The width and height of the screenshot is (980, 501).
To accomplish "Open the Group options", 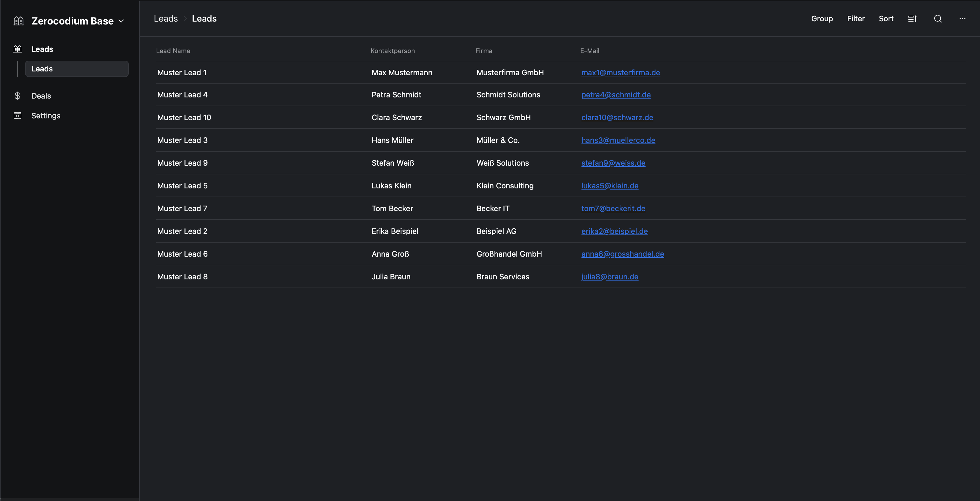I will [x=822, y=19].
